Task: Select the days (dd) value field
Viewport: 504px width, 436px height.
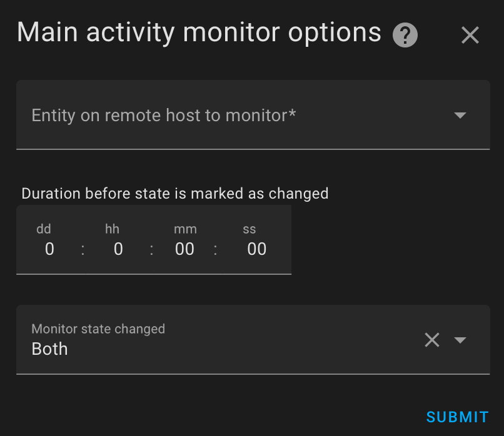Action: pos(49,249)
